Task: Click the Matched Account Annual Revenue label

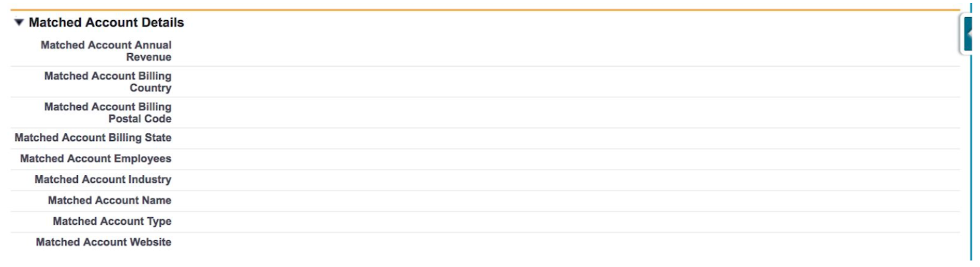Action: tap(106, 51)
